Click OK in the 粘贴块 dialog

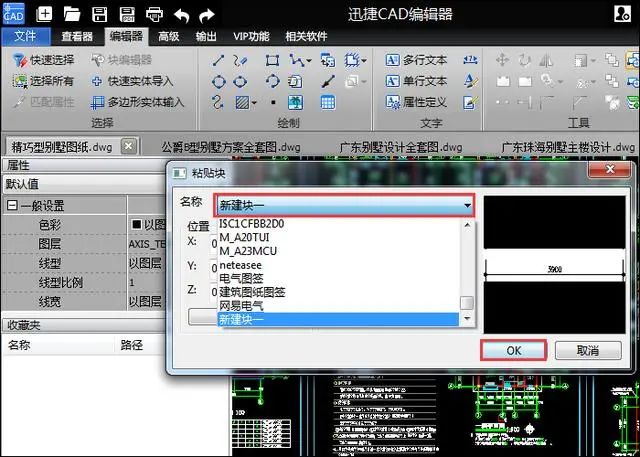coord(513,351)
